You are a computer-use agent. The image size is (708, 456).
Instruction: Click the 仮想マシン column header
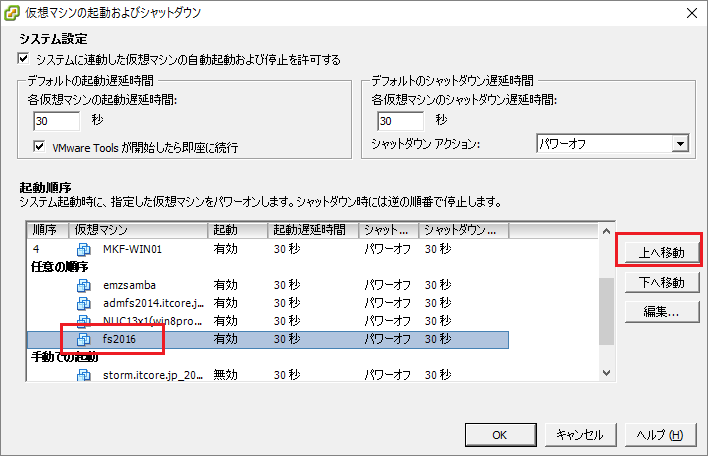pyautogui.click(x=138, y=230)
